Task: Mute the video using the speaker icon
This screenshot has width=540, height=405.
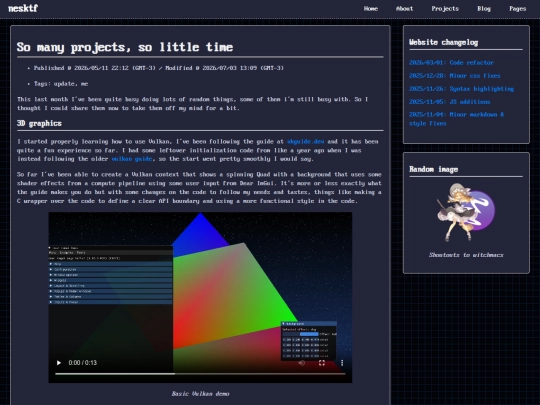Action: click(301, 363)
